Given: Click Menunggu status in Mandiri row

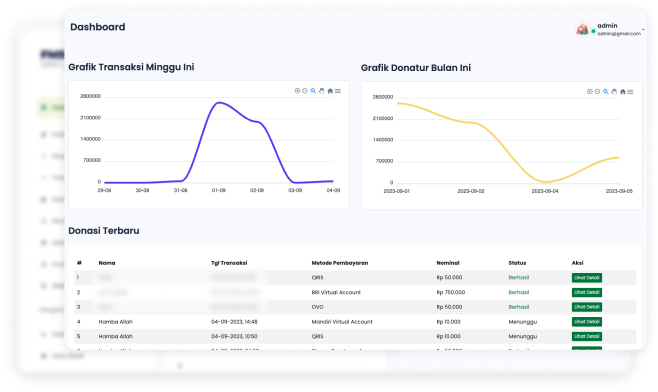Looking at the screenshot, I should pyautogui.click(x=522, y=322).
